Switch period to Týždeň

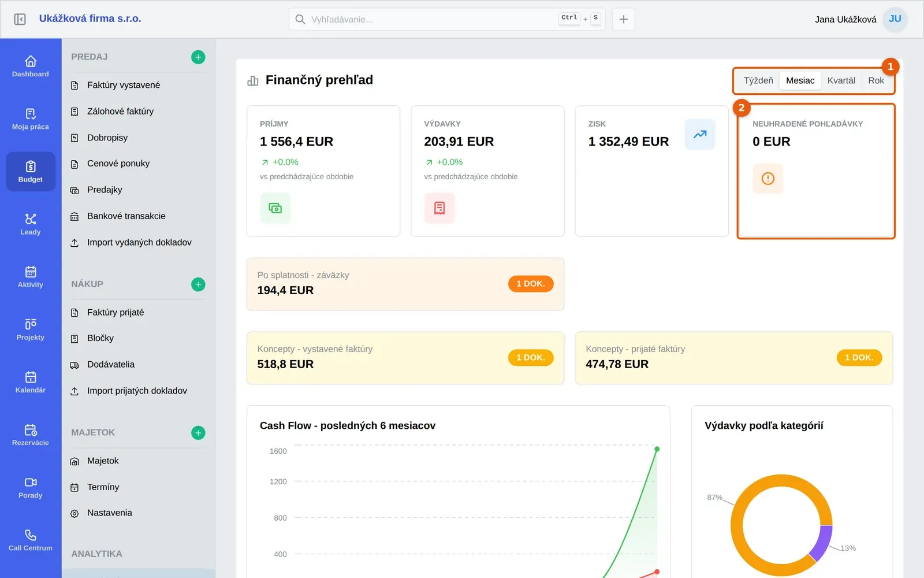[x=758, y=81]
